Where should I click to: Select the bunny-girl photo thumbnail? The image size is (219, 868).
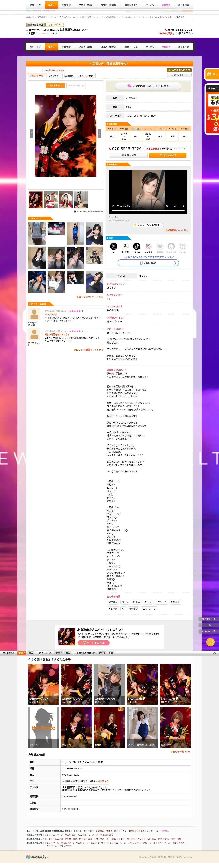coord(81,200)
